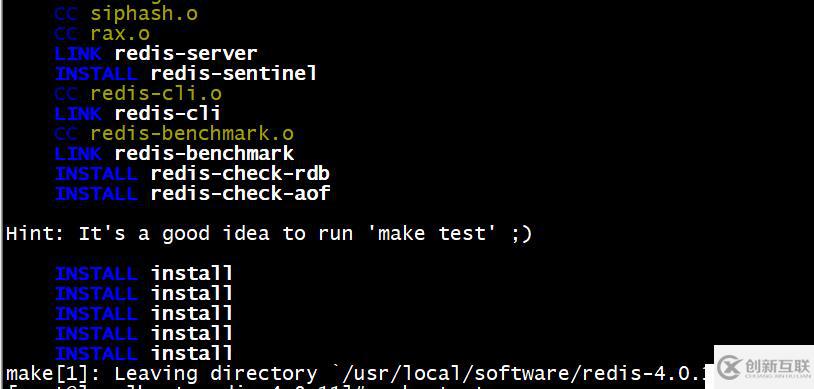Select the redis-cli.o object file text
This screenshot has width=814, height=389.
point(156,93)
